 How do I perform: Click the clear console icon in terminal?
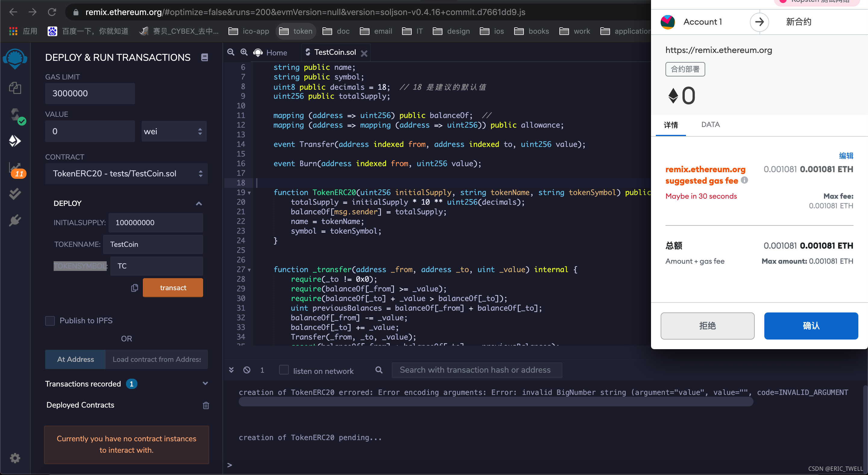[x=247, y=370]
